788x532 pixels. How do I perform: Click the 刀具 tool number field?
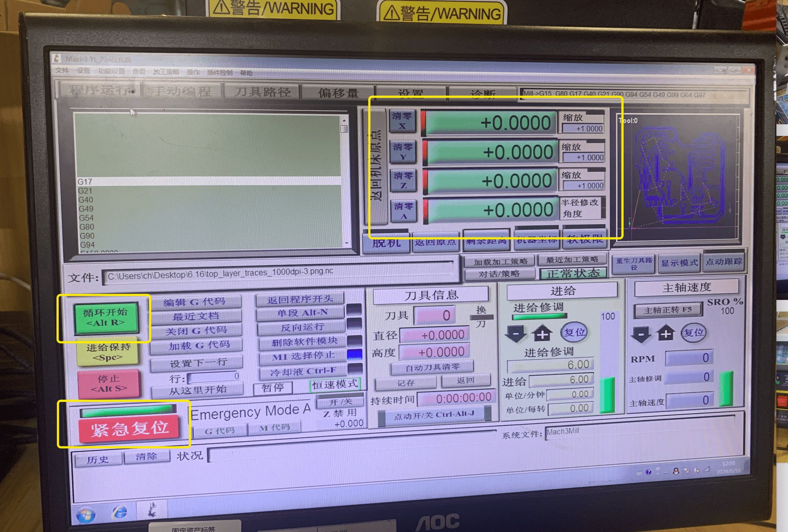(x=434, y=316)
